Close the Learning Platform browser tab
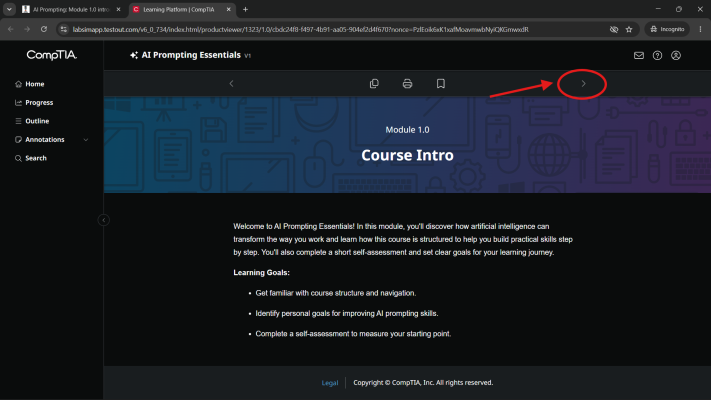 coord(229,9)
